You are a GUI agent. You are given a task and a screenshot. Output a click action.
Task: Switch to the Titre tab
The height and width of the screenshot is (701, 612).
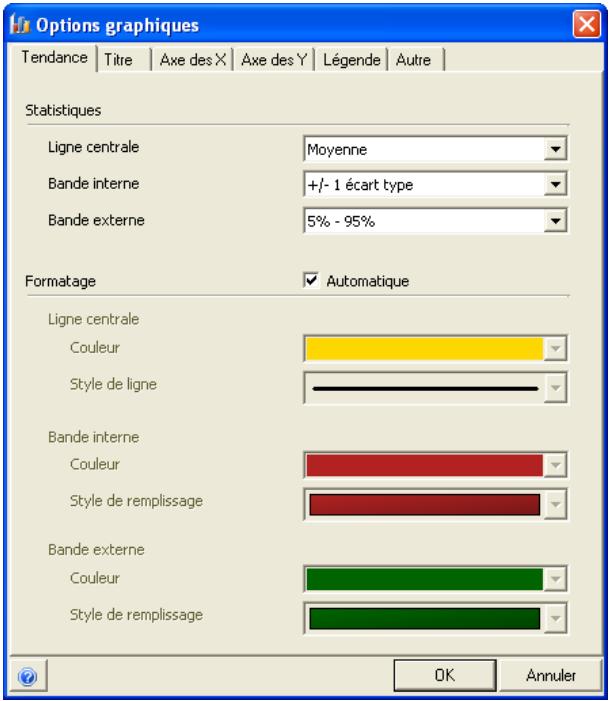tap(118, 61)
